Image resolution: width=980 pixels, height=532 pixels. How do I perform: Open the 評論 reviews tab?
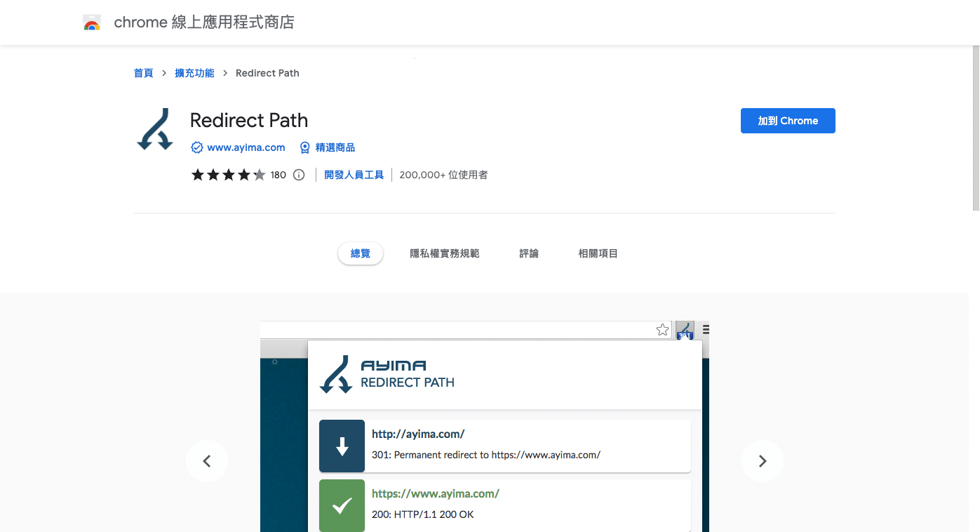tap(529, 253)
